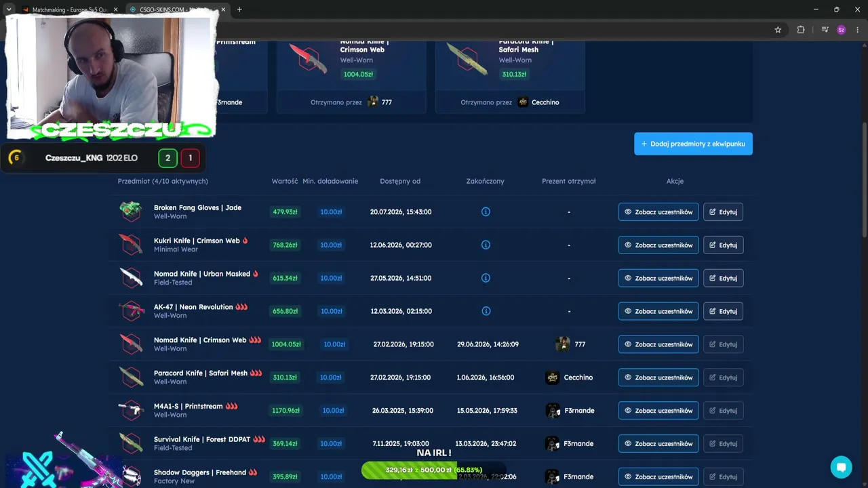Click the Nomad Knife | Crimson Web card image

309,59
